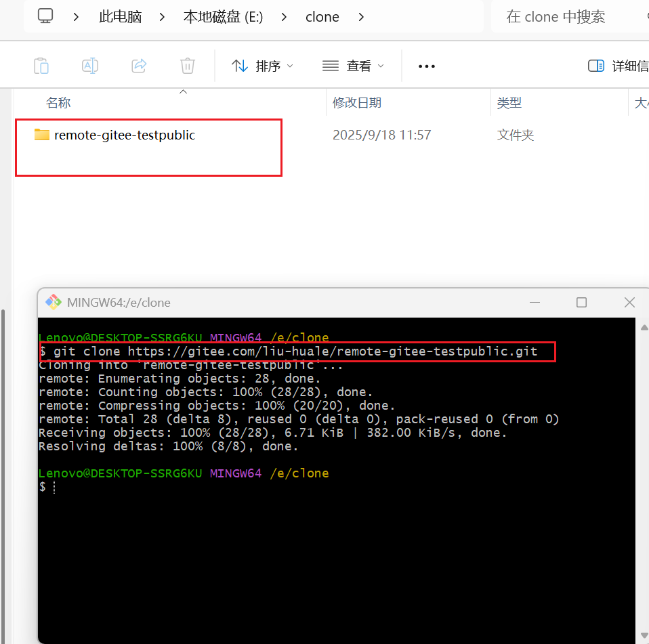Open the 查看 view dropdown
This screenshot has width=649, height=644.
tap(353, 66)
